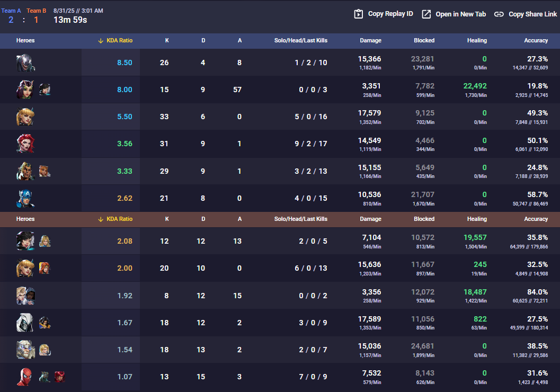Click the 17,589 damage value

coord(369,319)
